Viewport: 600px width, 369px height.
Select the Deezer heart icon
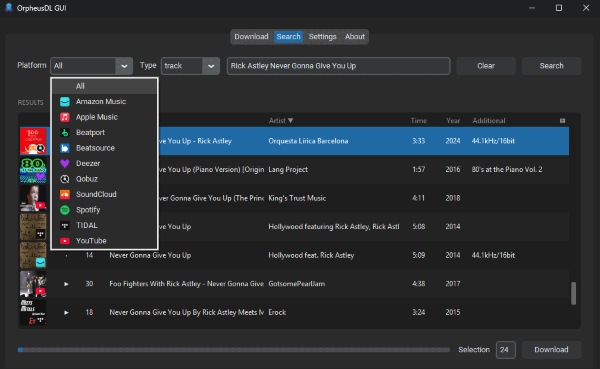point(65,163)
